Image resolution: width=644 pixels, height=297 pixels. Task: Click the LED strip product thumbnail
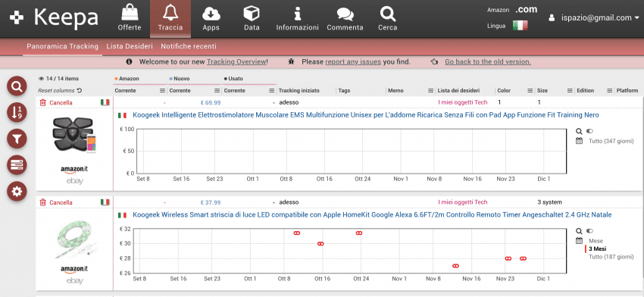tap(77, 240)
